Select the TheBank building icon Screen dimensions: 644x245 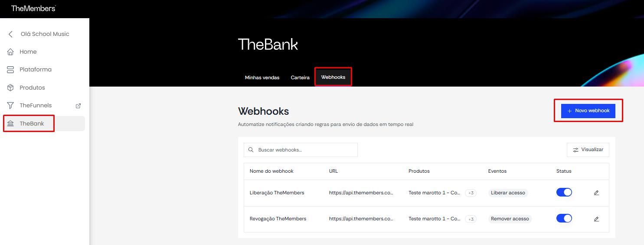pos(10,123)
